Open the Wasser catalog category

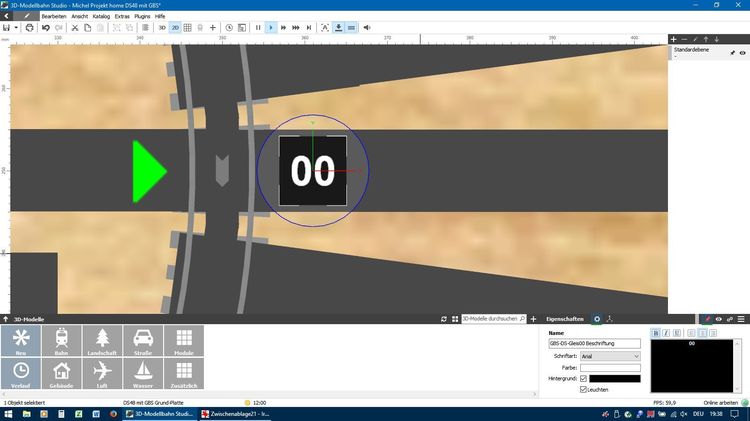coord(143,373)
